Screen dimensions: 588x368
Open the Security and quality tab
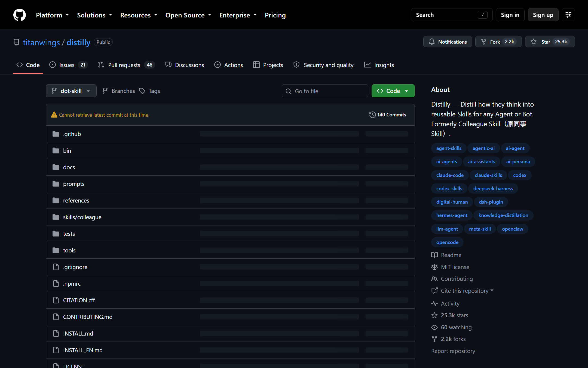click(323, 65)
